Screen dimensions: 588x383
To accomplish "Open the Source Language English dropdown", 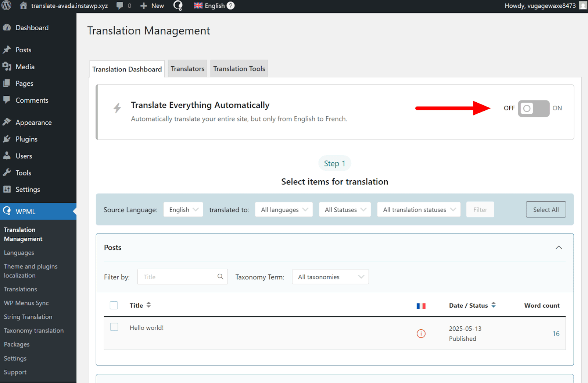I will pos(183,209).
